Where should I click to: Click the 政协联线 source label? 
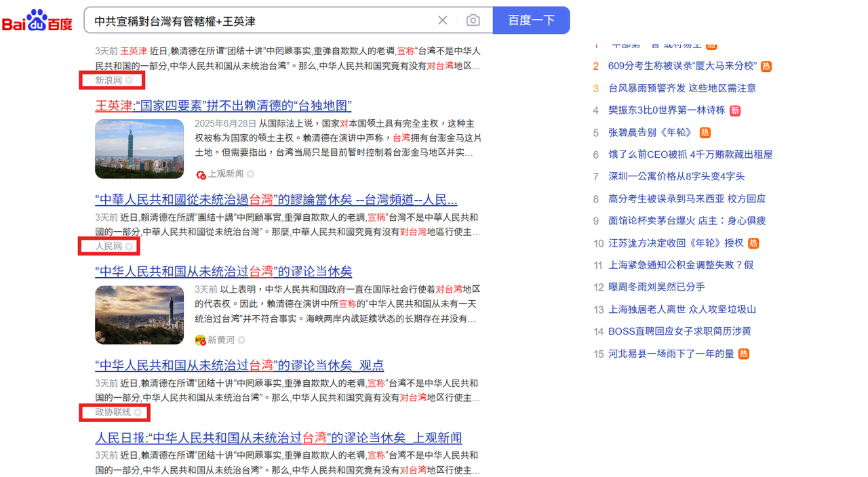(113, 413)
